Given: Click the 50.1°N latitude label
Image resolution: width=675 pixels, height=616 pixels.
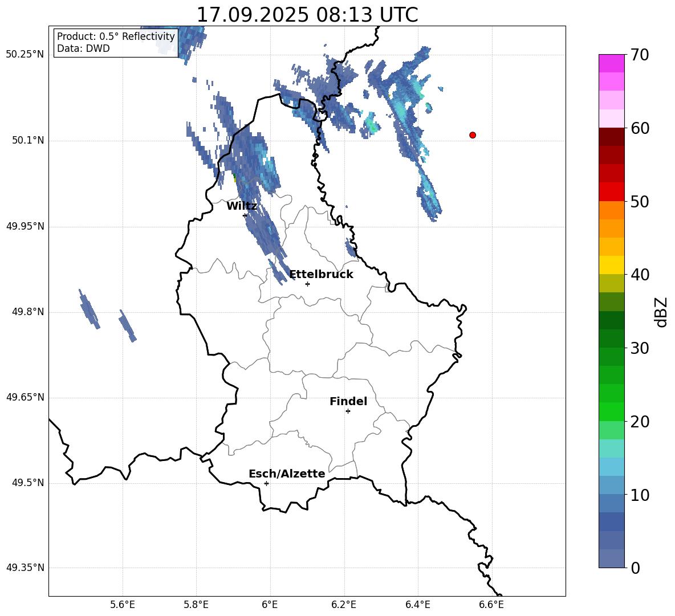Looking at the screenshot, I should [28, 141].
